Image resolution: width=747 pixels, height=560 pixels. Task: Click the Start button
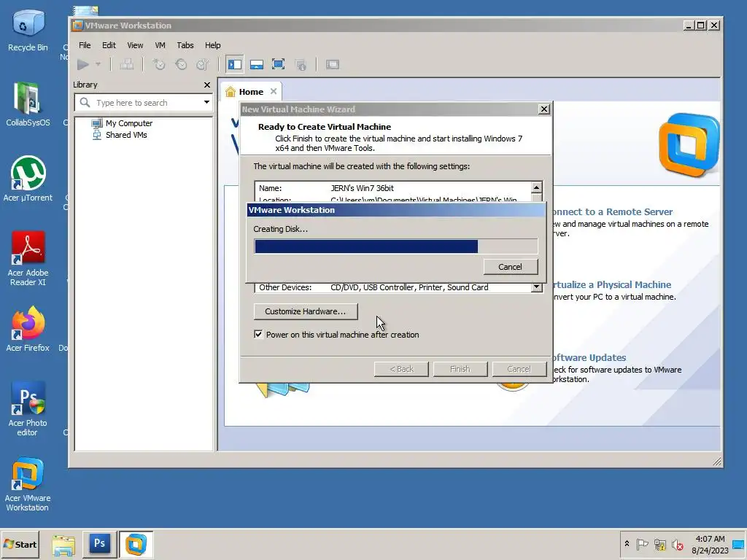coord(20,544)
